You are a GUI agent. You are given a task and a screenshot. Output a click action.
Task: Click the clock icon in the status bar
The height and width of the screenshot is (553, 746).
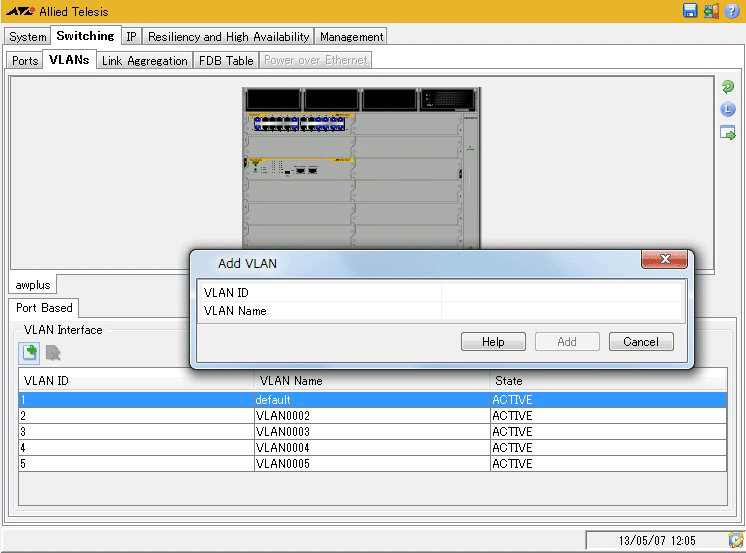735,541
